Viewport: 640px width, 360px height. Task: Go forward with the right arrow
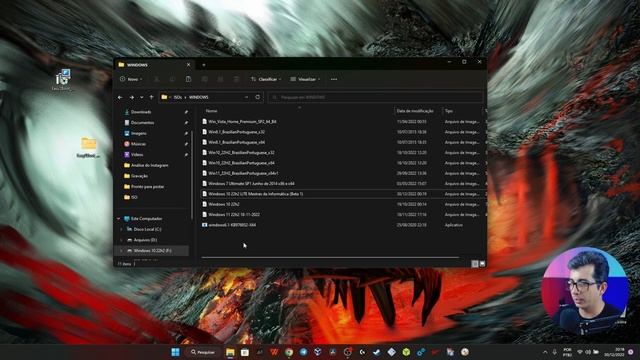(x=131, y=97)
